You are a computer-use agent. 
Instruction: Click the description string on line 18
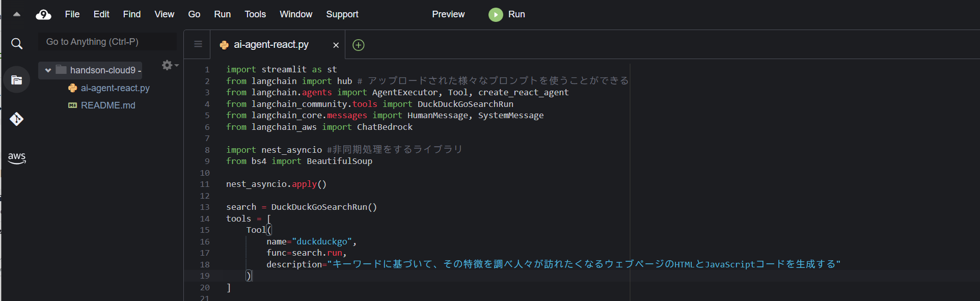tap(584, 264)
